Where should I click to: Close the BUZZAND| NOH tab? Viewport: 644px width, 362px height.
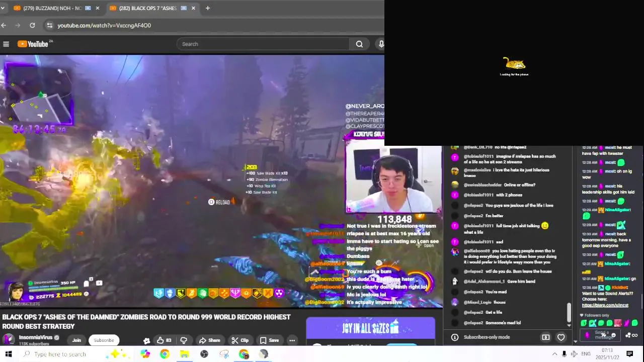pyautogui.click(x=98, y=8)
